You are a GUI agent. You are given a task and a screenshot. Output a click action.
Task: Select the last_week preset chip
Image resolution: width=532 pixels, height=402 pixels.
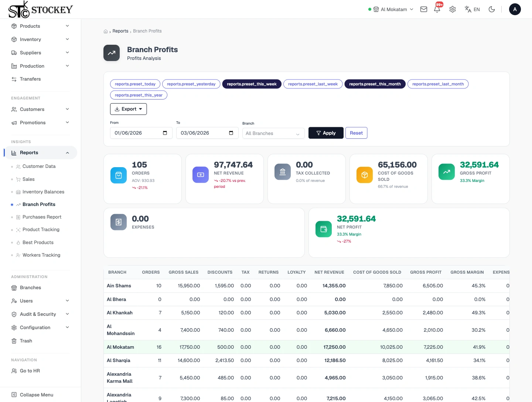[313, 84]
